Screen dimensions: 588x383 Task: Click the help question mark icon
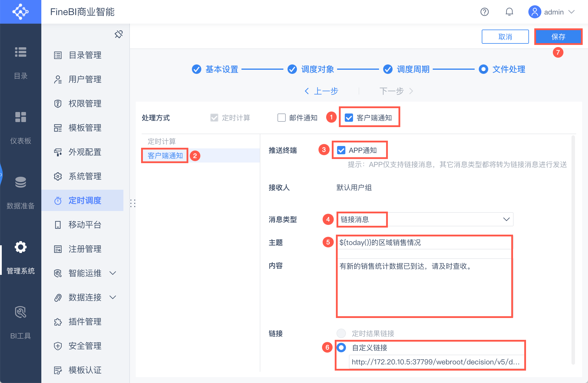[x=484, y=12]
